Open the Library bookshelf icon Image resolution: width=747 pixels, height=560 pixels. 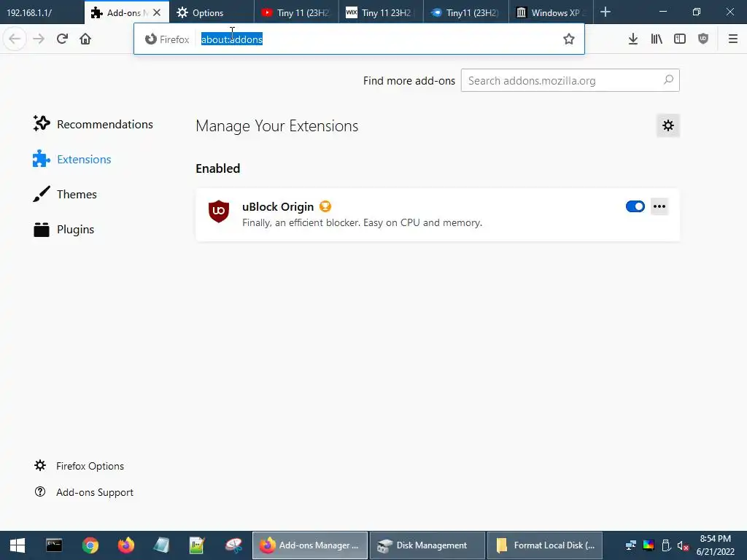(x=657, y=39)
